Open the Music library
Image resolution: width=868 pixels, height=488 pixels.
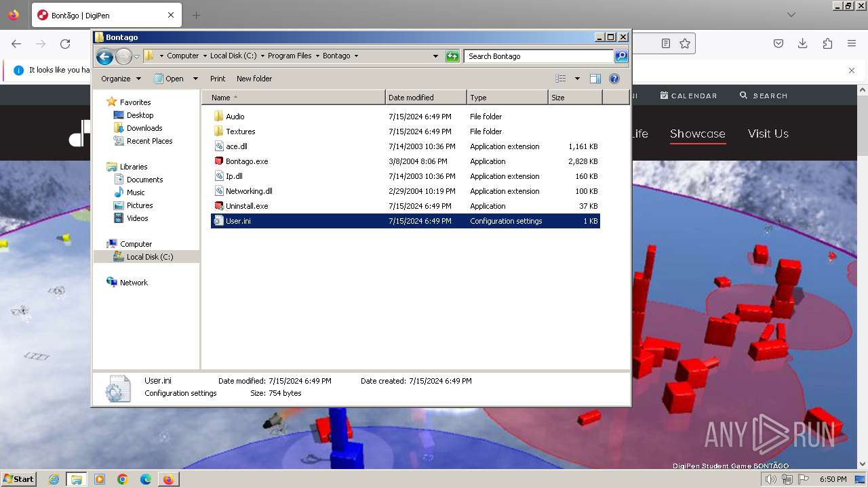pos(136,192)
